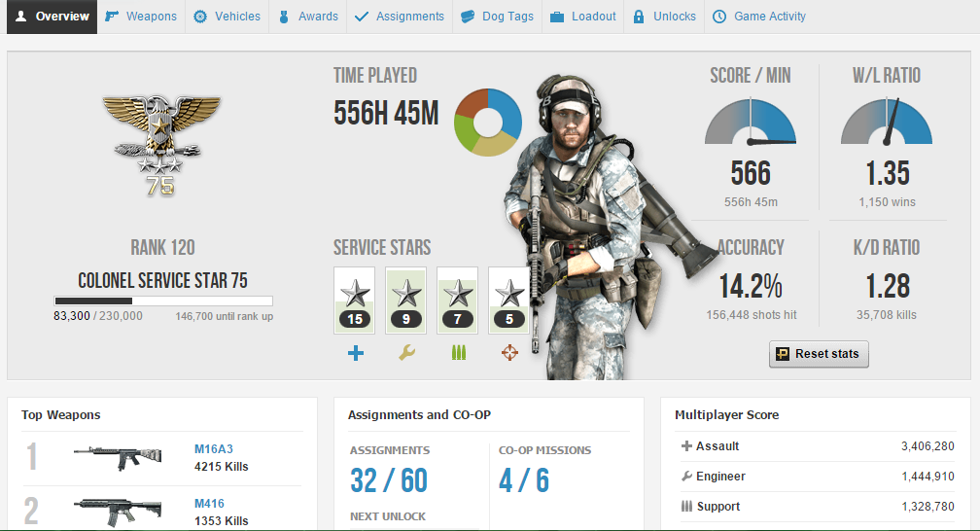
Task: Click the 35,708 kills text
Action: pos(887,315)
